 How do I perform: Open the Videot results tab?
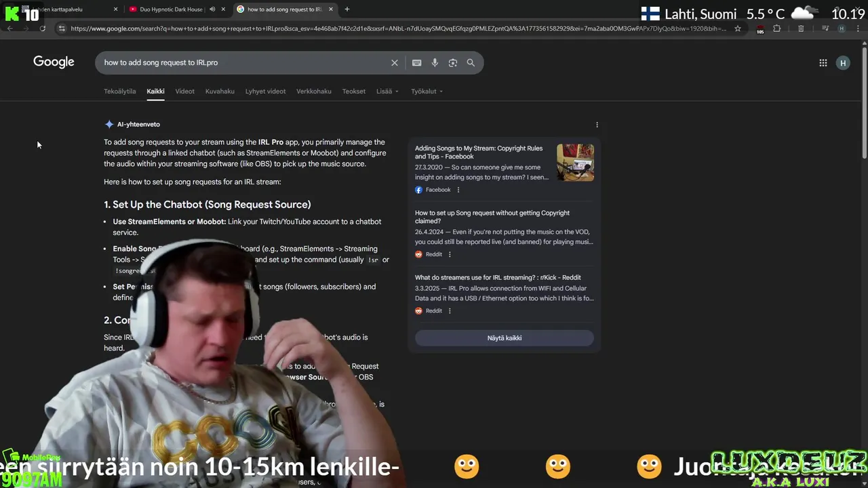[184, 91]
